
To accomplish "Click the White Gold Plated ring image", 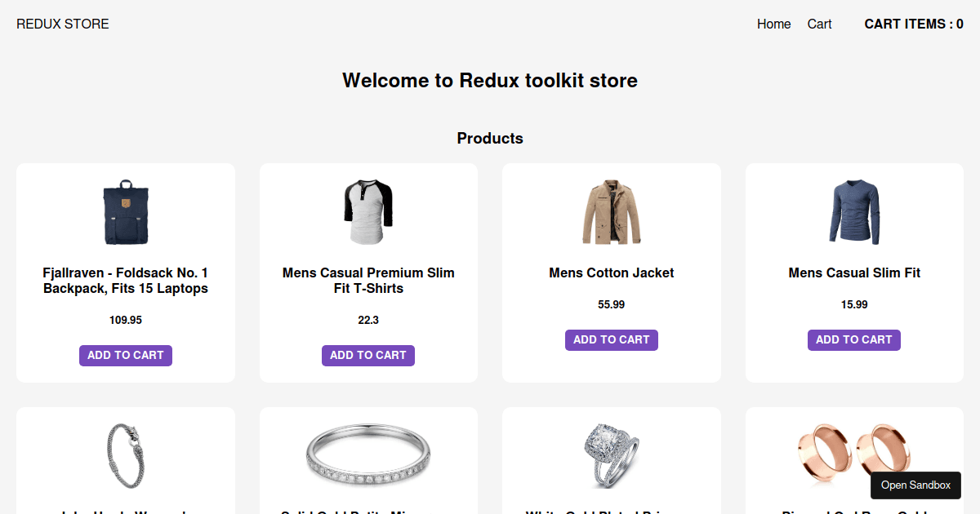I will [x=611, y=454].
